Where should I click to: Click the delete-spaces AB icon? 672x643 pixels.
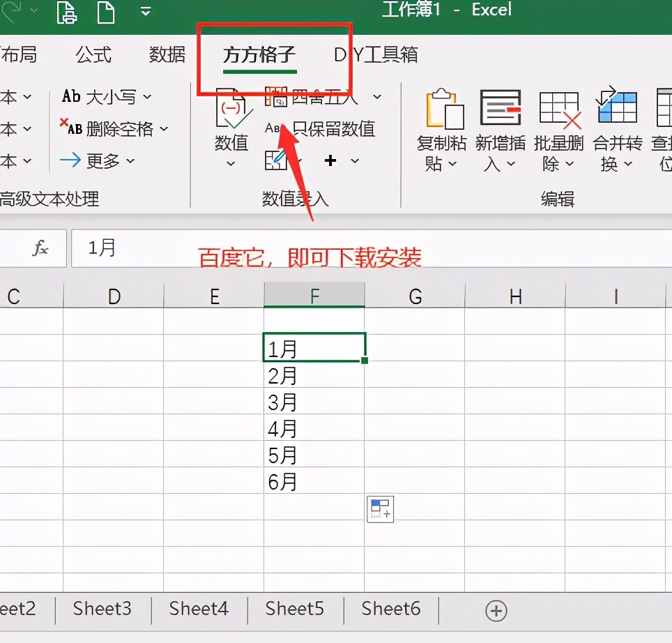pos(70,127)
